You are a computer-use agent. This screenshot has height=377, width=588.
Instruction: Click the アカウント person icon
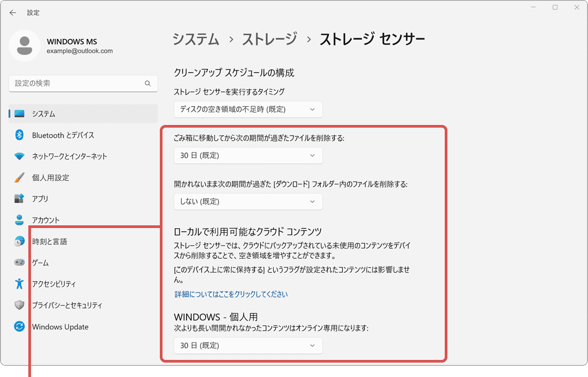click(x=20, y=220)
